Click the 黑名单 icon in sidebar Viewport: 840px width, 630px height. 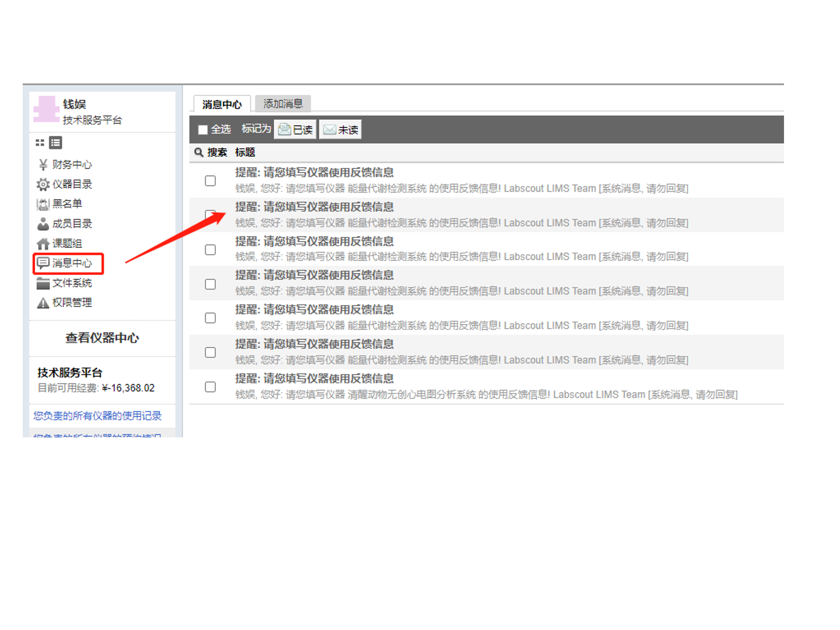pos(43,204)
